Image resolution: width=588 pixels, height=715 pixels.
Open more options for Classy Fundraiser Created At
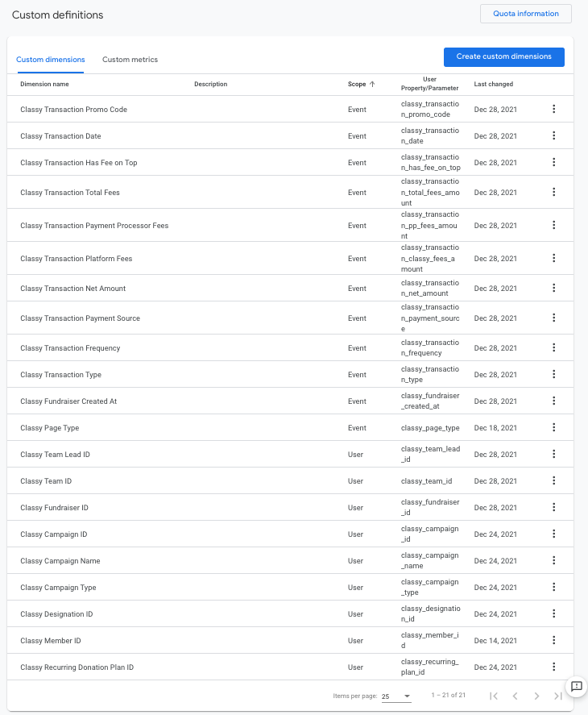click(554, 401)
